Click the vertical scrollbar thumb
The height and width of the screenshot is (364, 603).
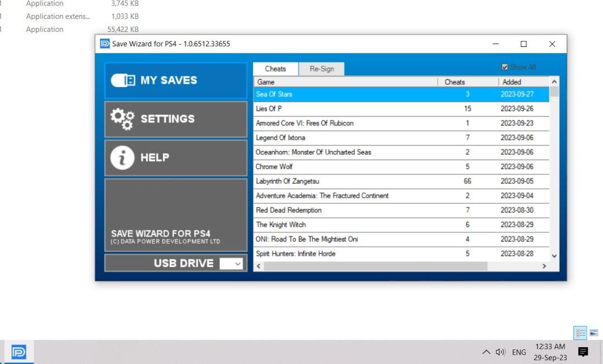point(554,92)
